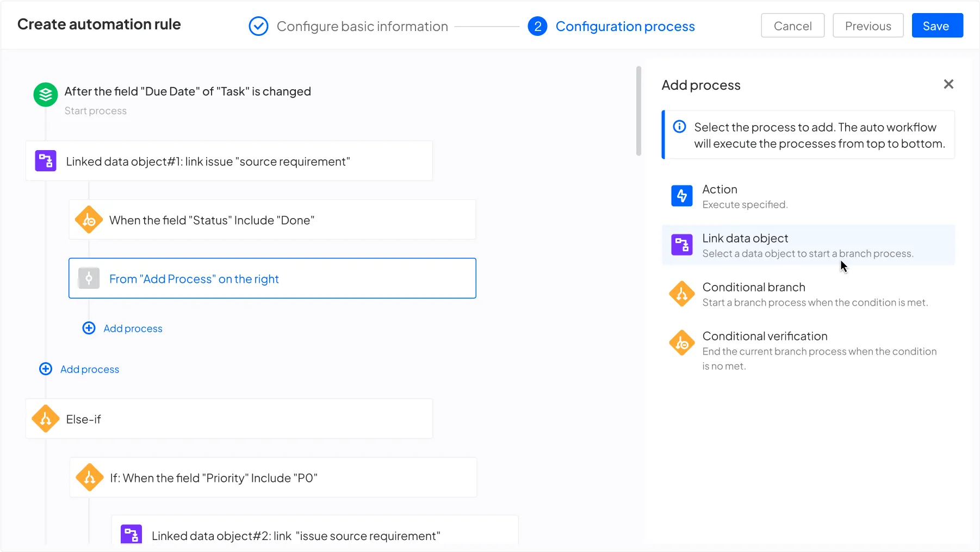Click the purple icon of Linked data object#2

(131, 535)
